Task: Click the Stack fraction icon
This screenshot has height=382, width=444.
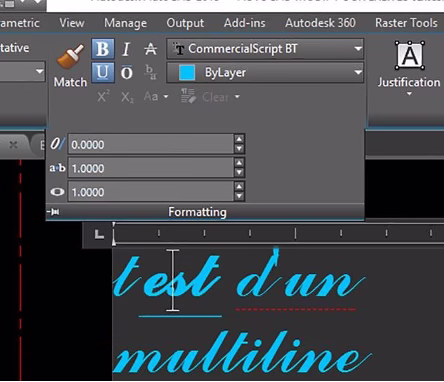Action: [151, 72]
